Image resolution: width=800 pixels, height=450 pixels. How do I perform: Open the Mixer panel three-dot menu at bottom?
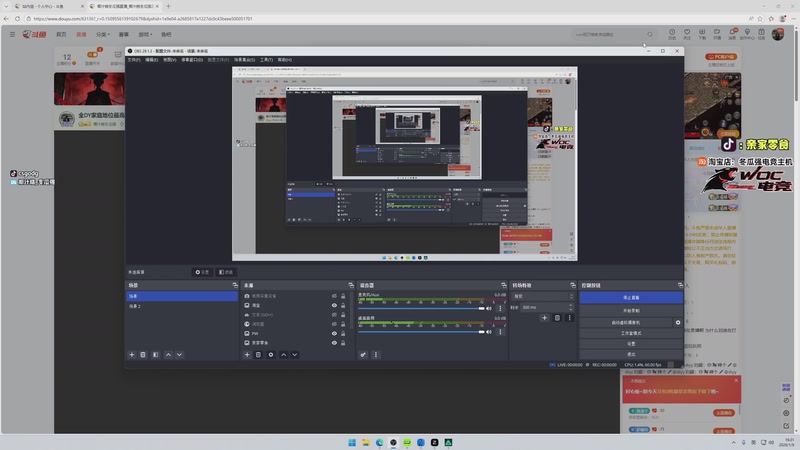pos(376,355)
